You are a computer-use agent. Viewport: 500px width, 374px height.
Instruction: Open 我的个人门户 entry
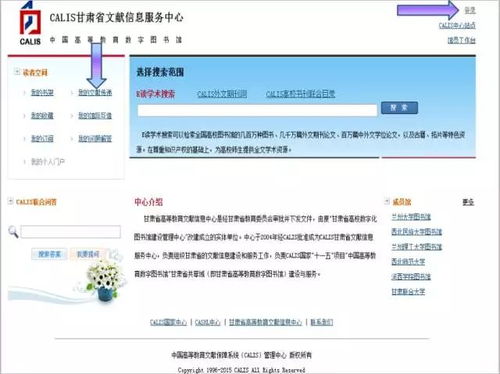click(48, 162)
